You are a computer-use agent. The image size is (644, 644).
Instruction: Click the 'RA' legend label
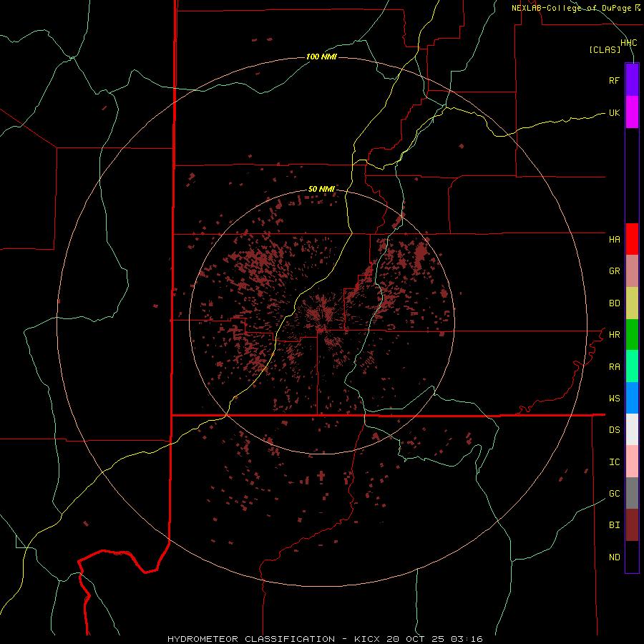click(x=614, y=367)
